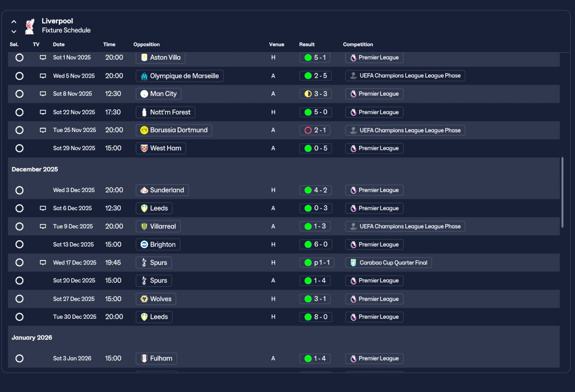Open the 5 - 1 result against Aston Villa
The image size is (575, 392).
point(315,57)
